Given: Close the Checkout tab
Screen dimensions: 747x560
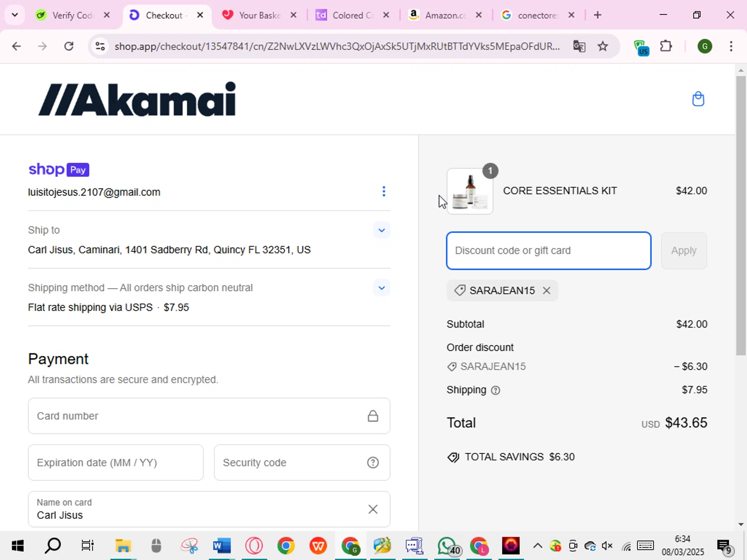Looking at the screenshot, I should click(x=200, y=15).
